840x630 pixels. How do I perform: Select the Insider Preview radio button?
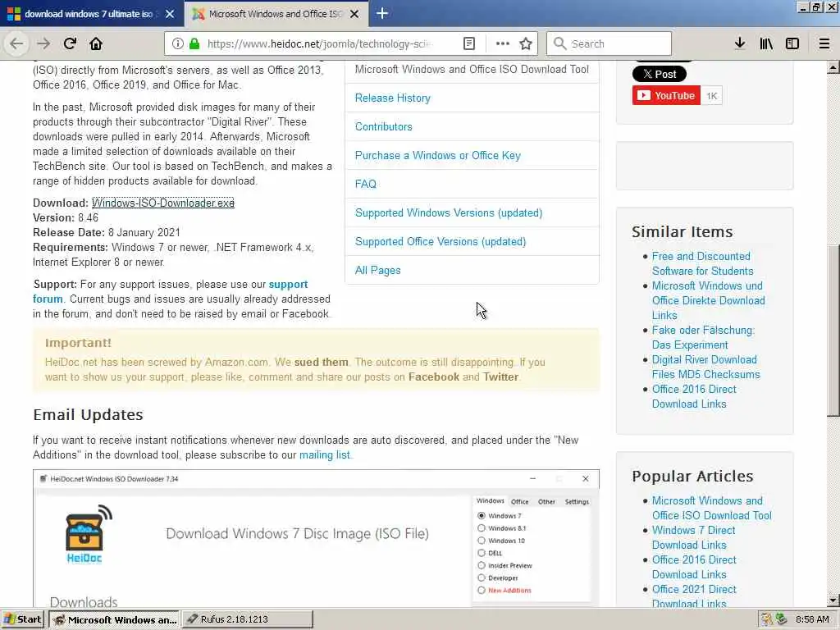click(481, 565)
